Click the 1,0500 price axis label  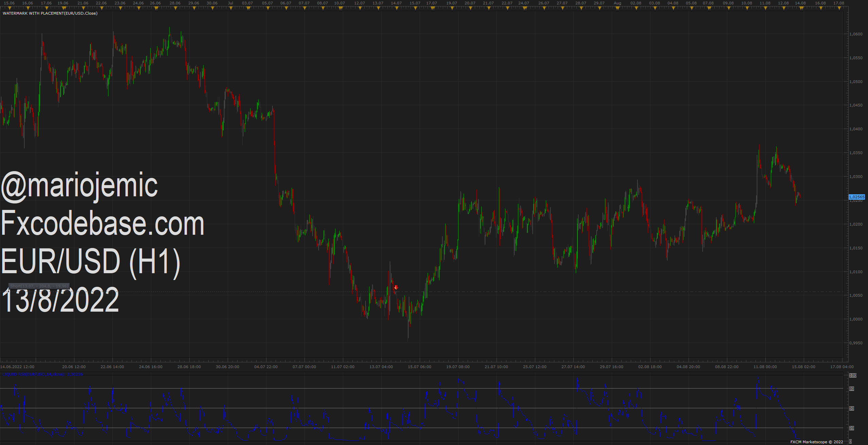(x=856, y=82)
